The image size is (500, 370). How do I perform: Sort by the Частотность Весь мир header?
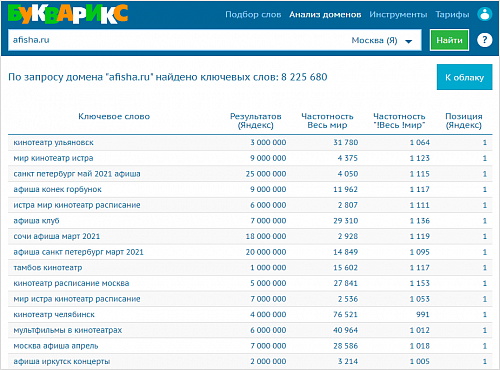click(x=327, y=121)
